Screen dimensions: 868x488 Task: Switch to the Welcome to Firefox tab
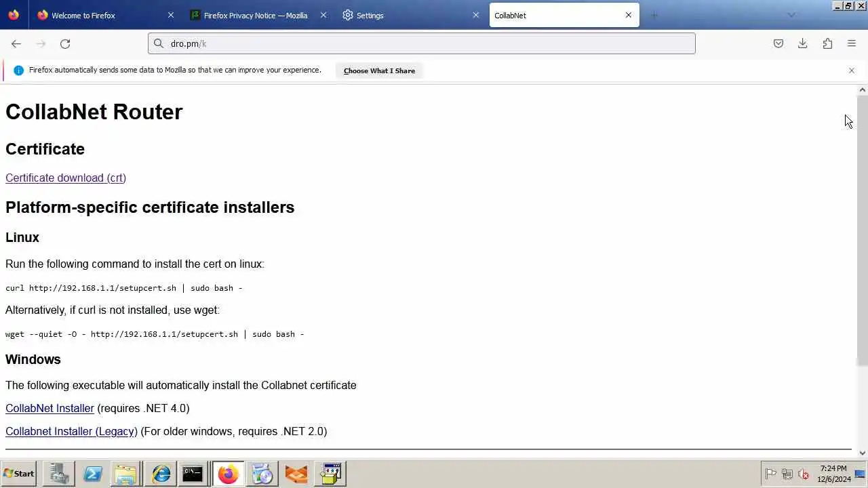106,15
